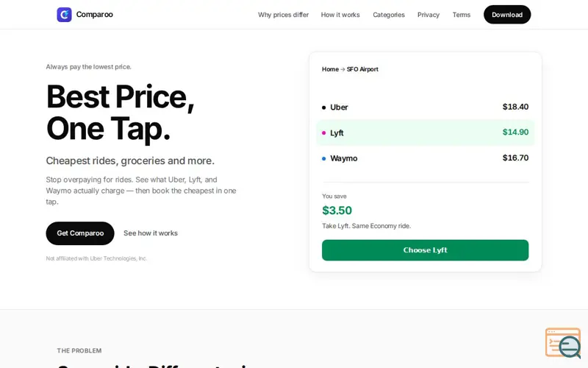Open the Why prices differ nav item
This screenshot has width=588, height=368.
point(283,15)
